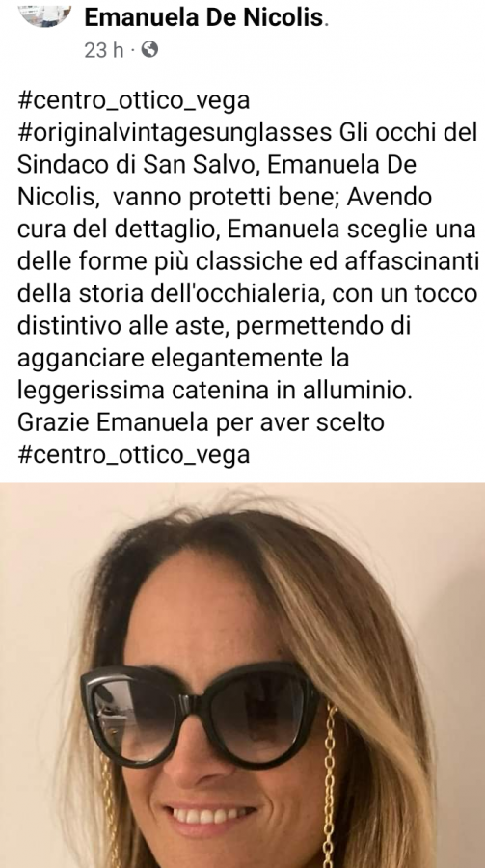Open Emanuela De Nicolis profile name link
This screenshot has width=485, height=868.
coord(203,18)
